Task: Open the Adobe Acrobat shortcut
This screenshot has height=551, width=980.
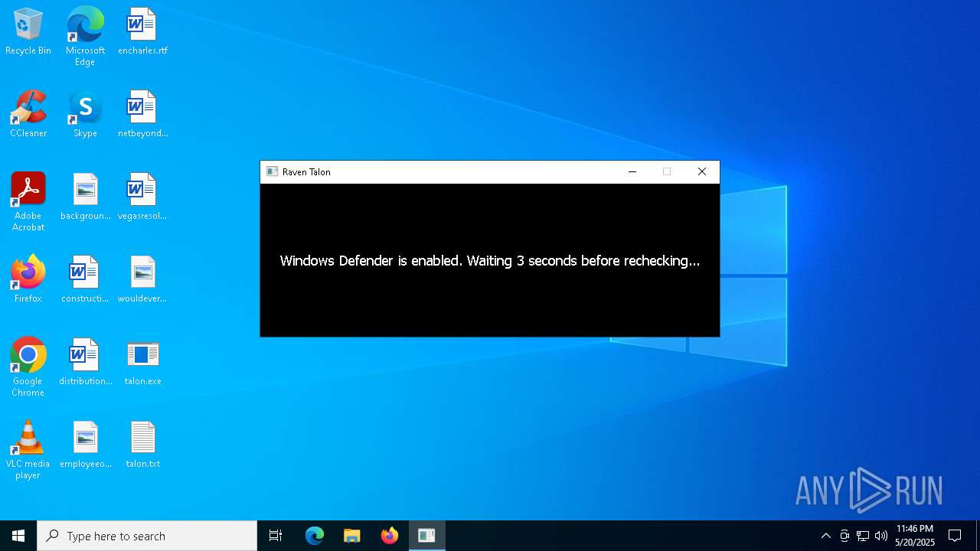Action: (x=28, y=202)
